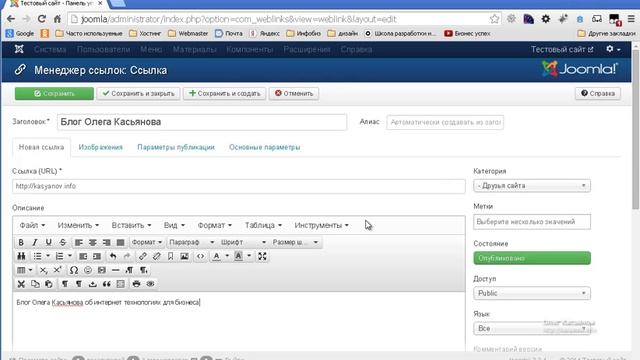Toggle italic formatting in the editor
Screen dimensions: 640x360
[35, 242]
